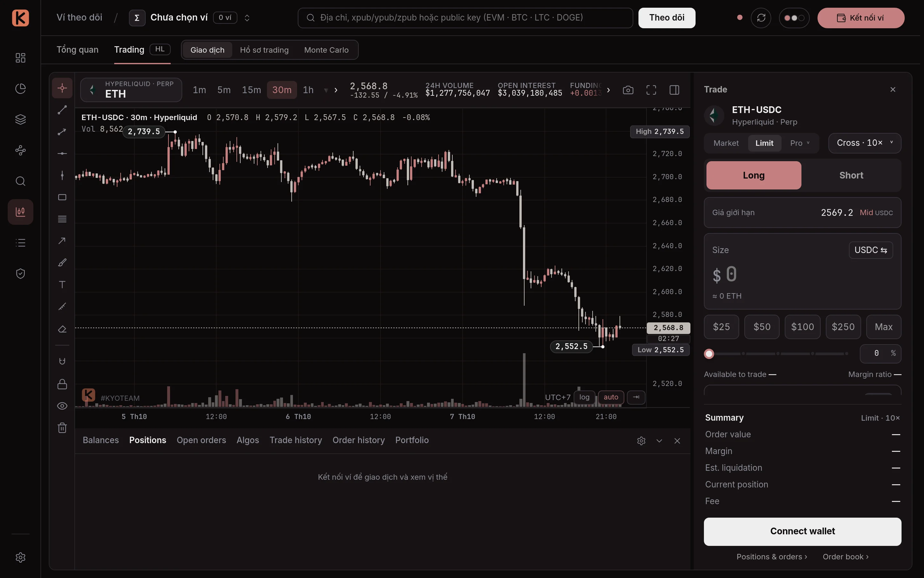
Task: Select the crosshair cursor tool
Action: pos(62,88)
